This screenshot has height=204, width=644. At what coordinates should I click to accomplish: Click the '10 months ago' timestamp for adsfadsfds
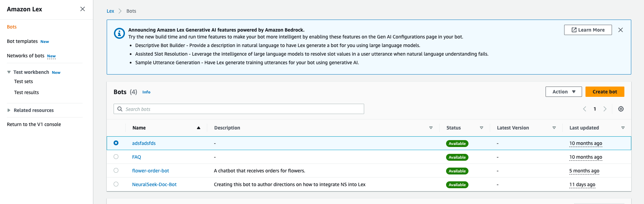(585, 143)
